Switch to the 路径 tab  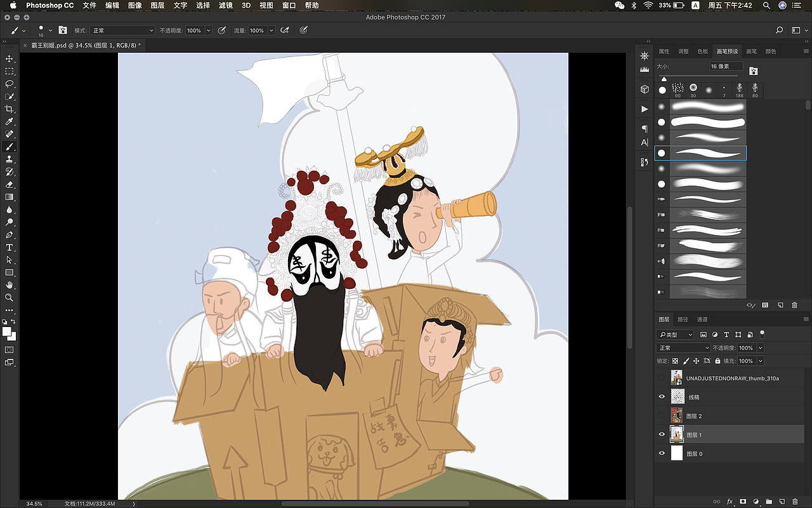(683, 319)
